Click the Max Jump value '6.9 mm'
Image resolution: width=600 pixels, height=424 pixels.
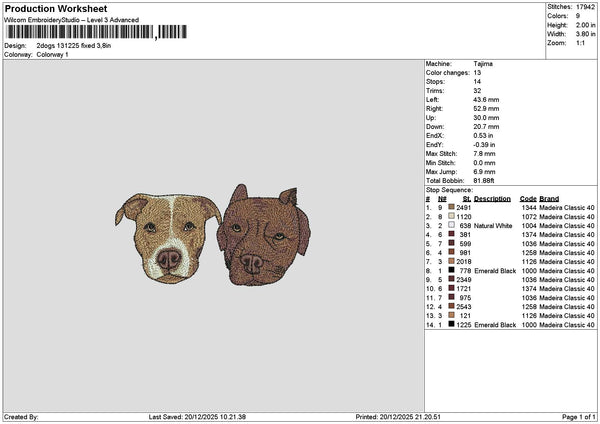pyautogui.click(x=484, y=172)
